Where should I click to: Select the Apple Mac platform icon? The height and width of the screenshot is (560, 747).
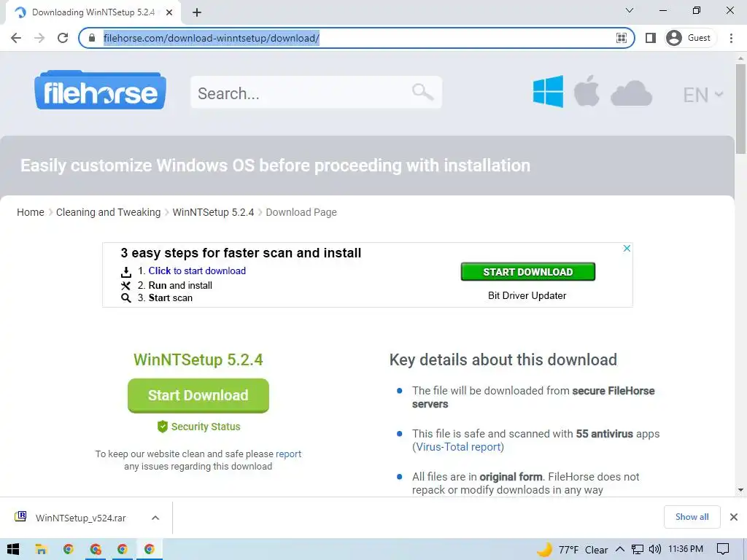[587, 90]
